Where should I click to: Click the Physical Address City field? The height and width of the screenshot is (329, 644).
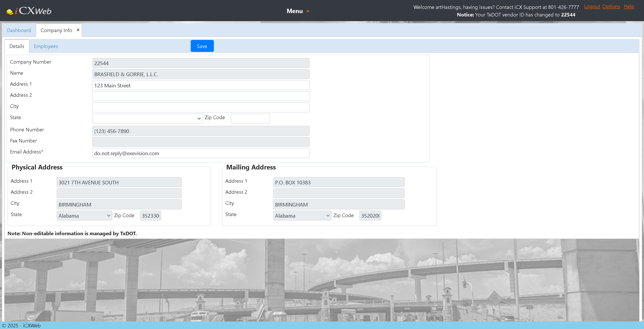point(119,204)
